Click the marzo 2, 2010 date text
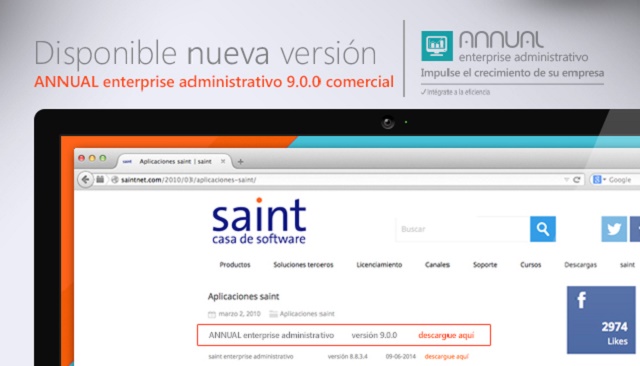Viewport: 640px width, 366px height. pyautogui.click(x=239, y=313)
